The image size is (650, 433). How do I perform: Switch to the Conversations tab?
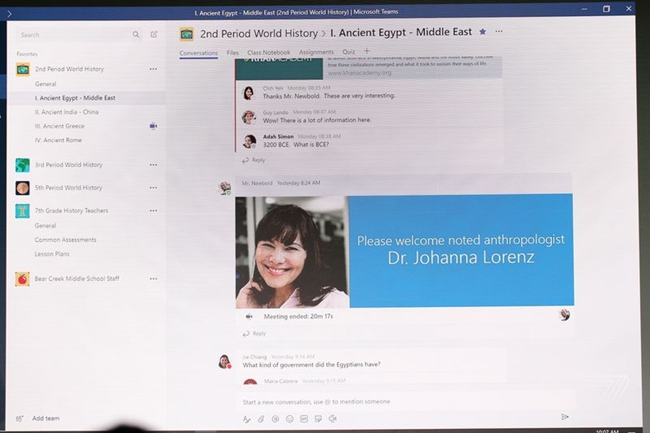pos(199,53)
